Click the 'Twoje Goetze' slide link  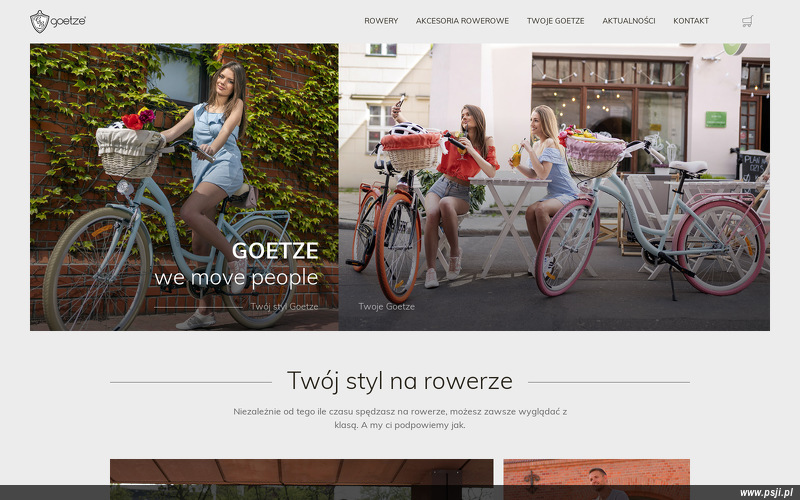[x=386, y=307]
